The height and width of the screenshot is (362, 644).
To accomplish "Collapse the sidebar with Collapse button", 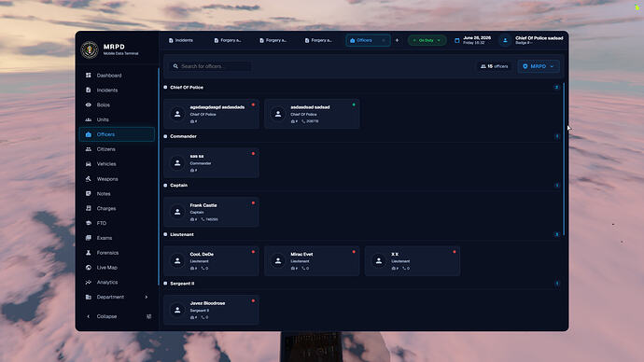I will 102,316.
